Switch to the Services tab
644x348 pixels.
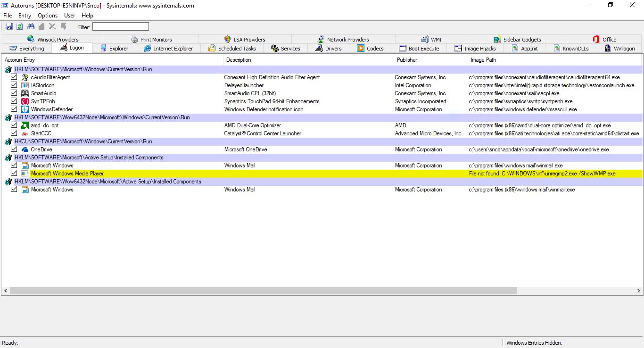286,49
